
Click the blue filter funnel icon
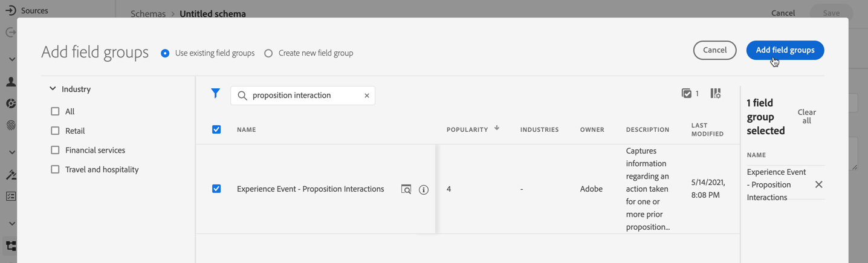coord(215,93)
